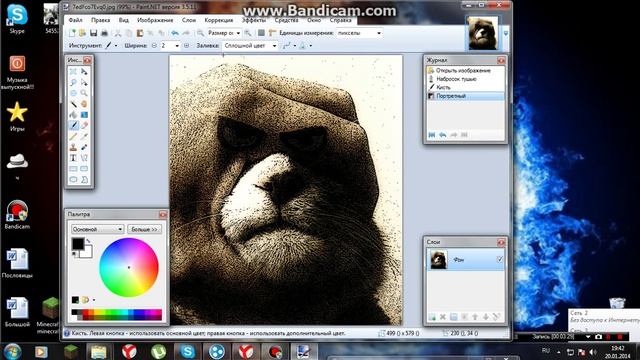
Task: Select the Recolor tool
Action: tap(84, 147)
